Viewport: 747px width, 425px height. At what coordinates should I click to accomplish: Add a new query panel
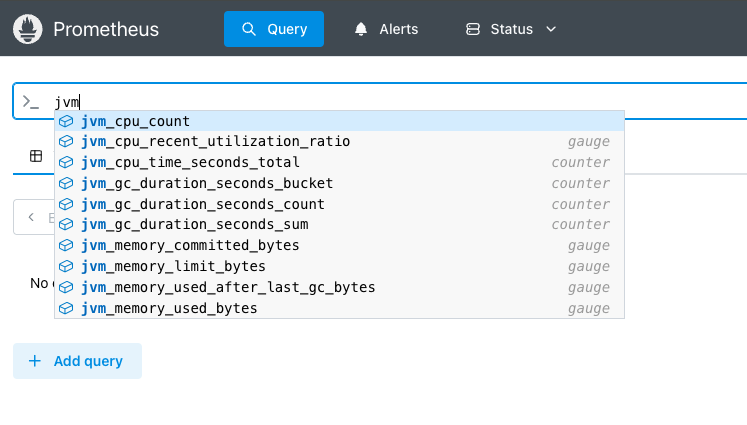77,361
